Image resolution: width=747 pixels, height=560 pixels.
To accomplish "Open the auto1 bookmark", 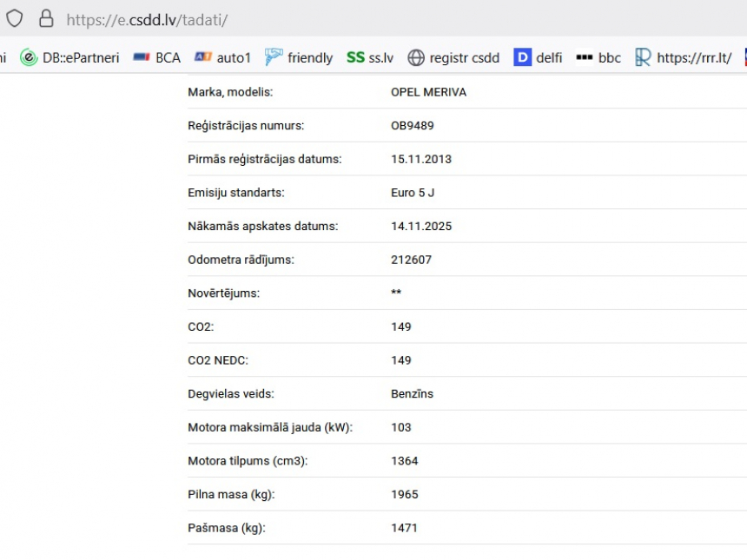I will tap(222, 57).
